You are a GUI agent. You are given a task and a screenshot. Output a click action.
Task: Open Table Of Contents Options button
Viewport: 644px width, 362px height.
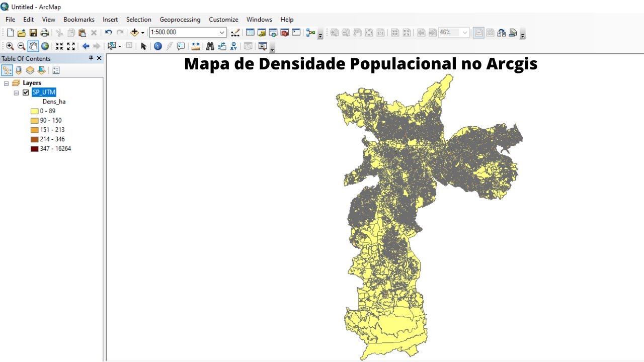[56, 70]
